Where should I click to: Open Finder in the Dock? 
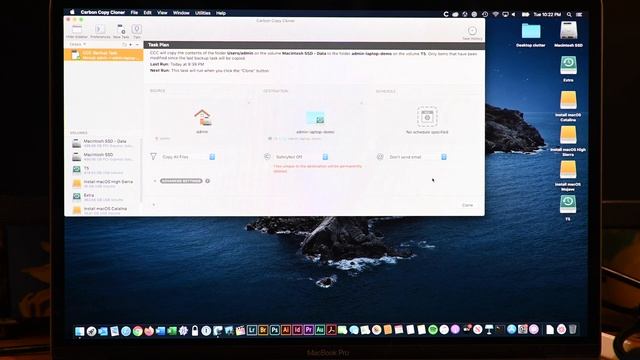tap(80, 331)
